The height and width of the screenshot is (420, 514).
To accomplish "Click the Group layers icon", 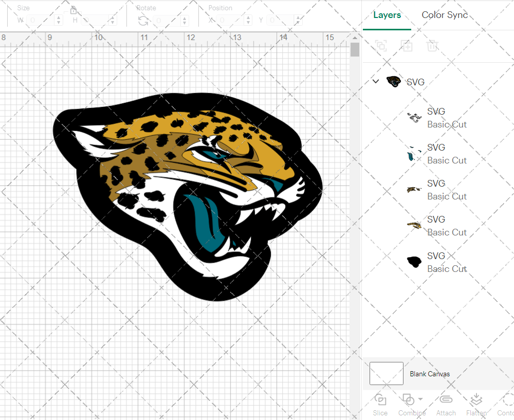I will pos(381,46).
